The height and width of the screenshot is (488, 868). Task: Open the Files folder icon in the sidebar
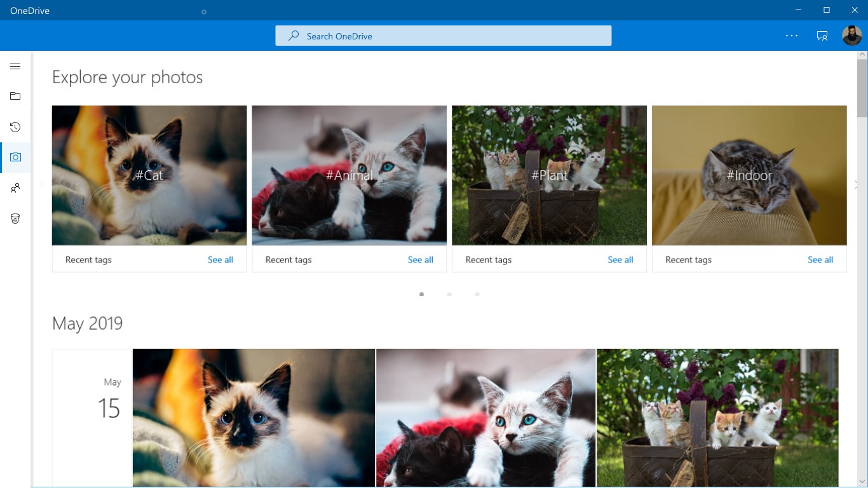[15, 96]
